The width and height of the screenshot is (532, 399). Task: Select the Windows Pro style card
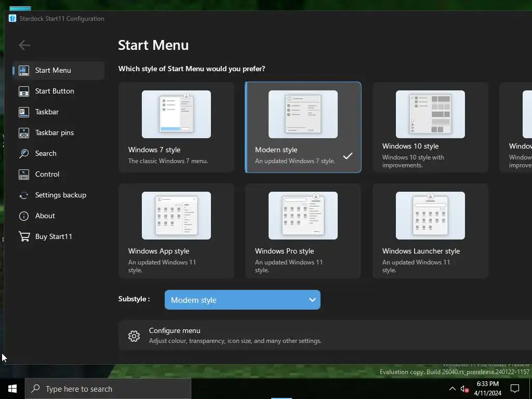click(x=303, y=231)
